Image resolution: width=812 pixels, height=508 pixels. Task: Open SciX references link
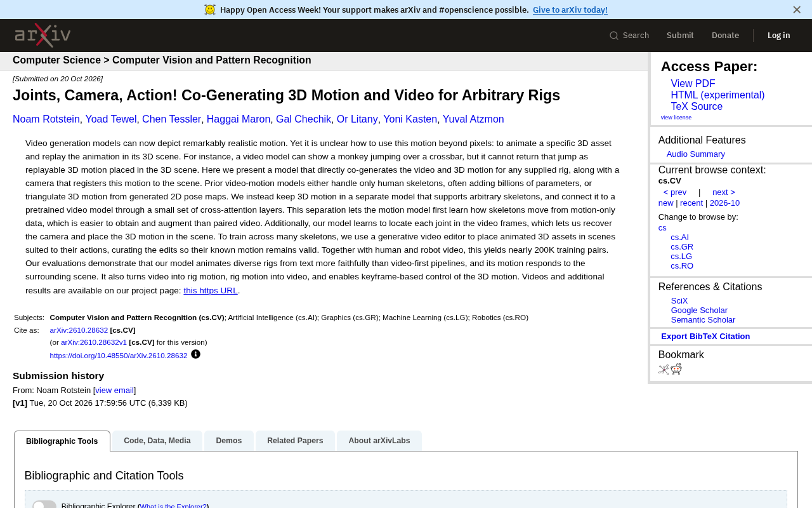coord(679,301)
